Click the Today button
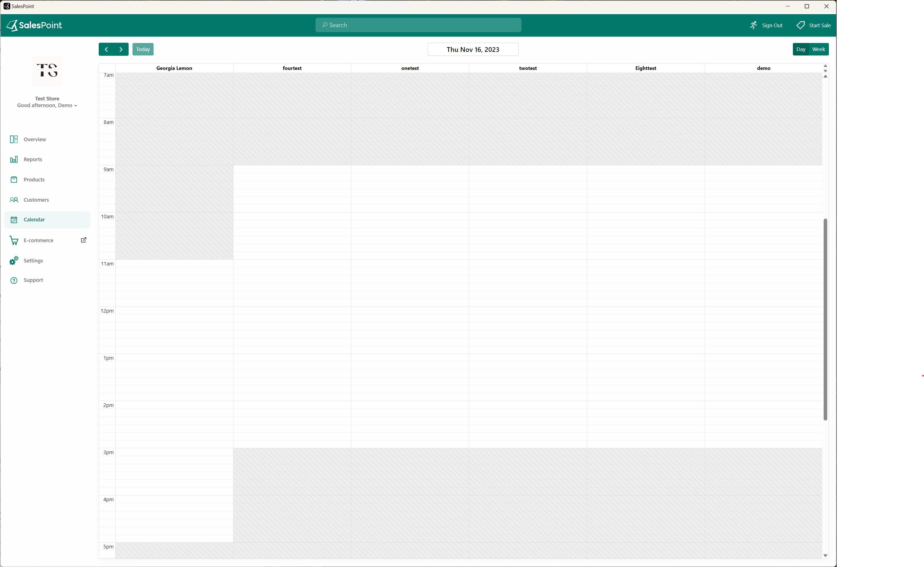The image size is (924, 567). [143, 49]
